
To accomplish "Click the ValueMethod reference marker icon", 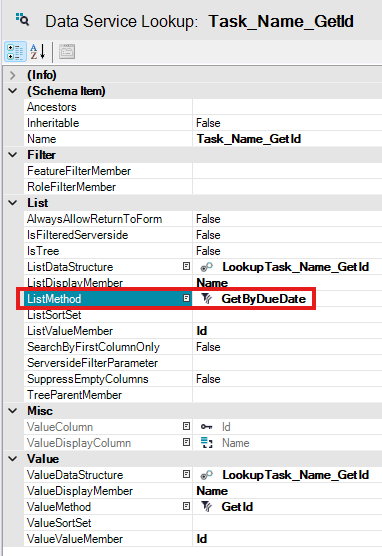I will [186, 506].
